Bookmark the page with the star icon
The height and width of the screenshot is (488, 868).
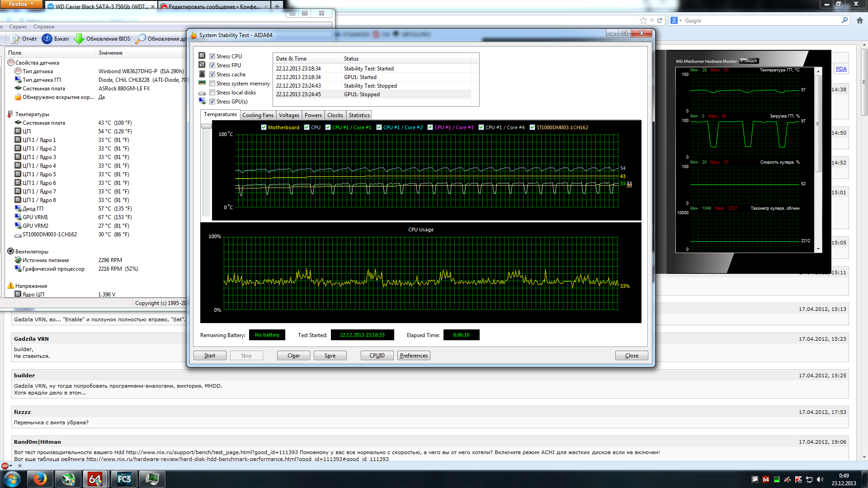click(x=643, y=21)
